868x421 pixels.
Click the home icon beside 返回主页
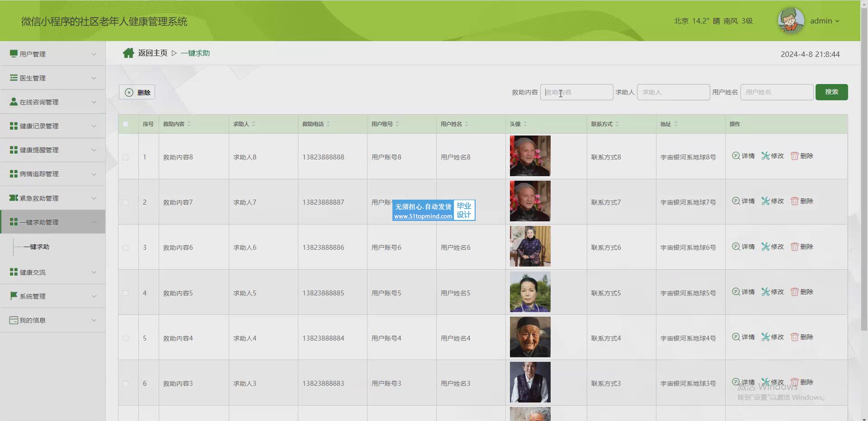coord(128,53)
